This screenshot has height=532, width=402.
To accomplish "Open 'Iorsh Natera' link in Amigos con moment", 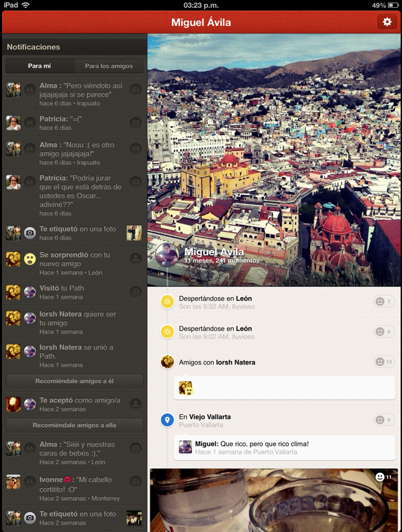I will [x=236, y=362].
